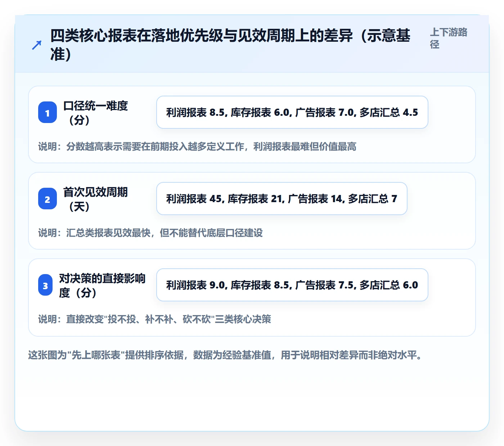Screen dimensions: 504x446
Task: Click the note 分数越高表示需要在前期投入越多定义工作
Action: point(197,147)
